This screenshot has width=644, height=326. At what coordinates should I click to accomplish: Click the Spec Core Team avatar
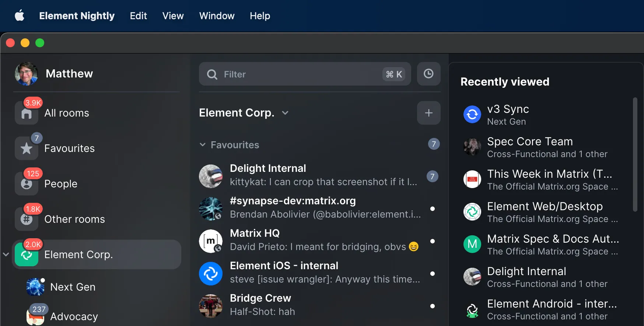pyautogui.click(x=472, y=147)
